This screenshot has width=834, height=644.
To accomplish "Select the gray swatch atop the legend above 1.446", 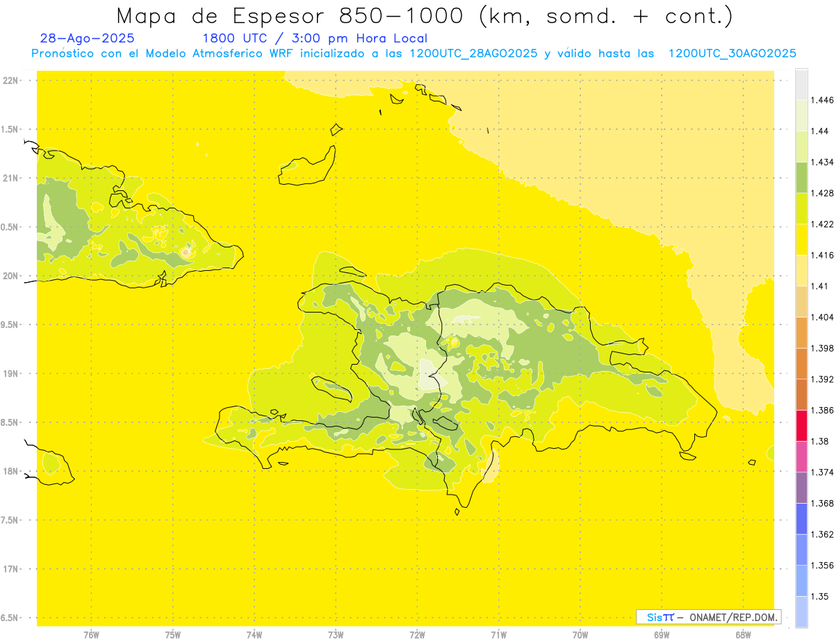I will pyautogui.click(x=801, y=84).
